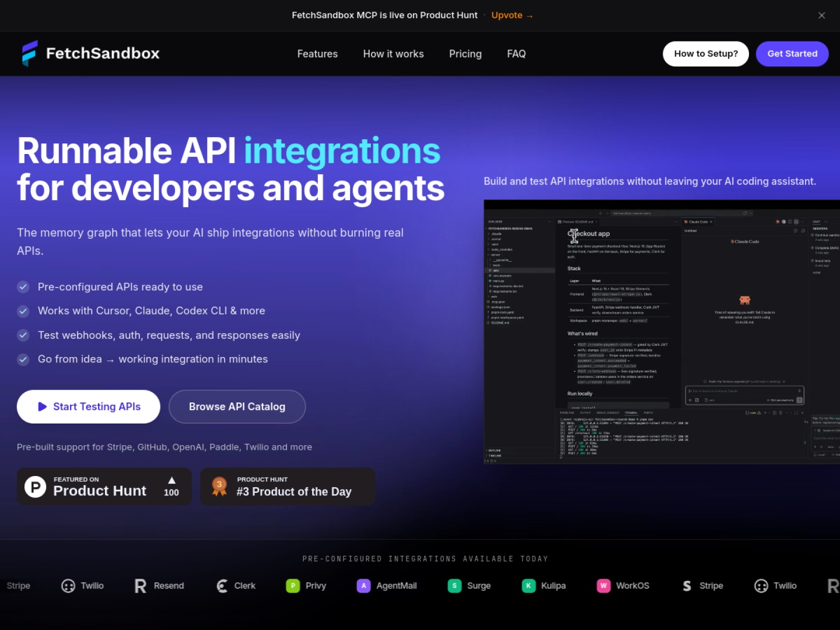Click 'Go from idea → working integration' text
This screenshot has width=840, height=630.
tap(153, 359)
